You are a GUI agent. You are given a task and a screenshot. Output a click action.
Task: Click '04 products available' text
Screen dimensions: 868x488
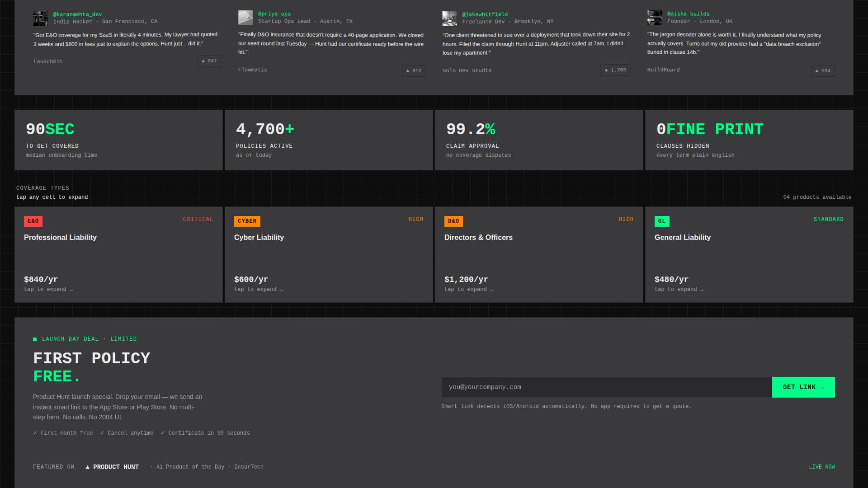pos(817,197)
